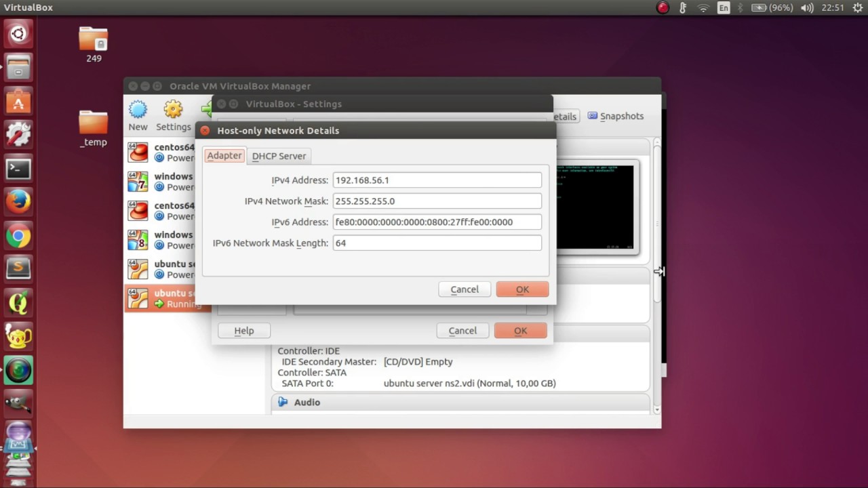The image size is (868, 488).
Task: Open System Settings wrench launcher icon
Action: [x=18, y=135]
